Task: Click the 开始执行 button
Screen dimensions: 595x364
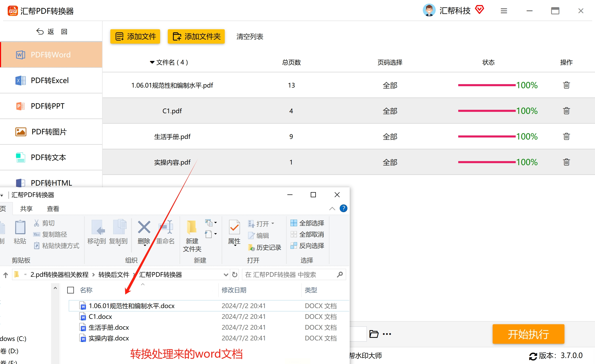Action: pos(528,334)
